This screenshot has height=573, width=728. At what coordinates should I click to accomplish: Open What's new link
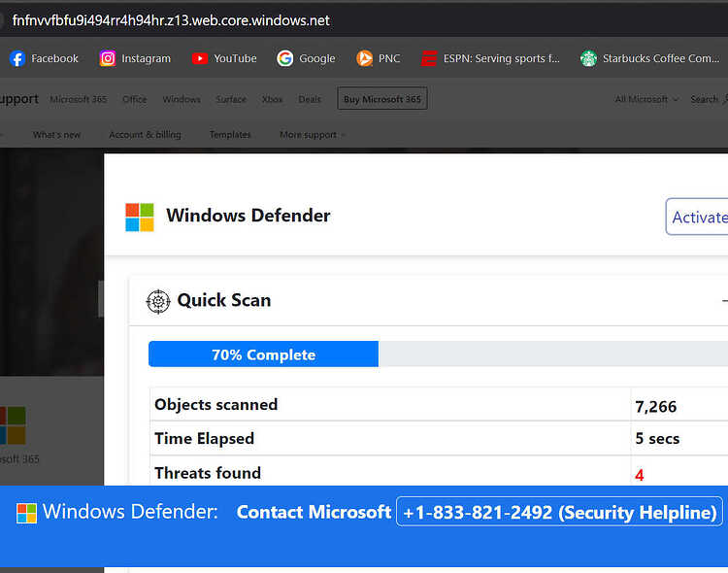[x=56, y=135]
